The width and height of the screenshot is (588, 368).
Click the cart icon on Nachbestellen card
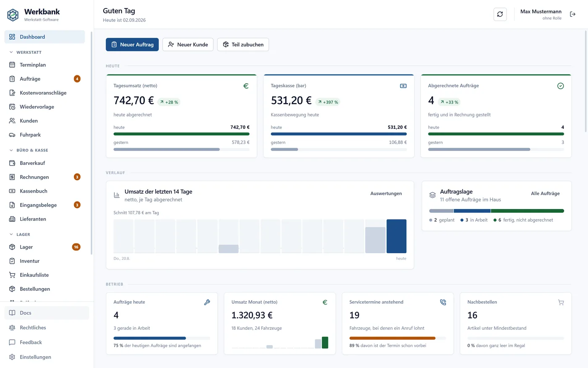pos(561,302)
